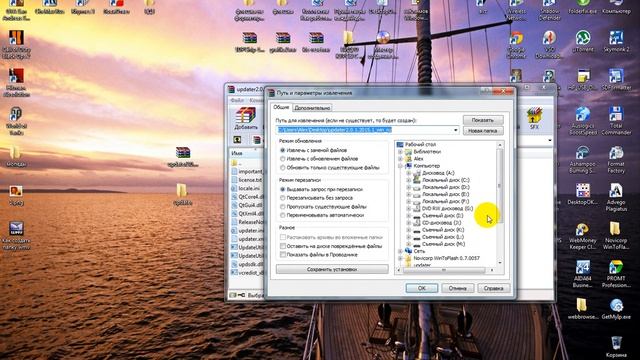Image resolution: width=640 pixels, height=360 pixels.
Task: Open the PROMT Professional desktop shortcut
Action: tap(616, 274)
